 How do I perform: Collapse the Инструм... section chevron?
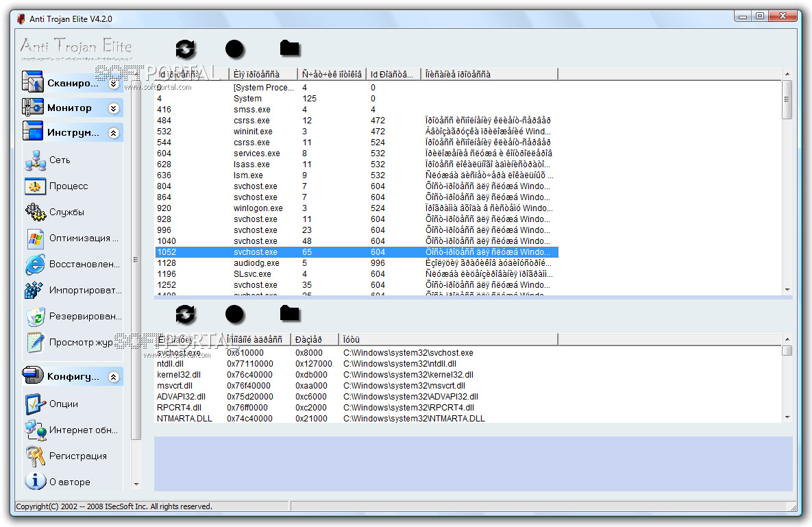[x=114, y=133]
